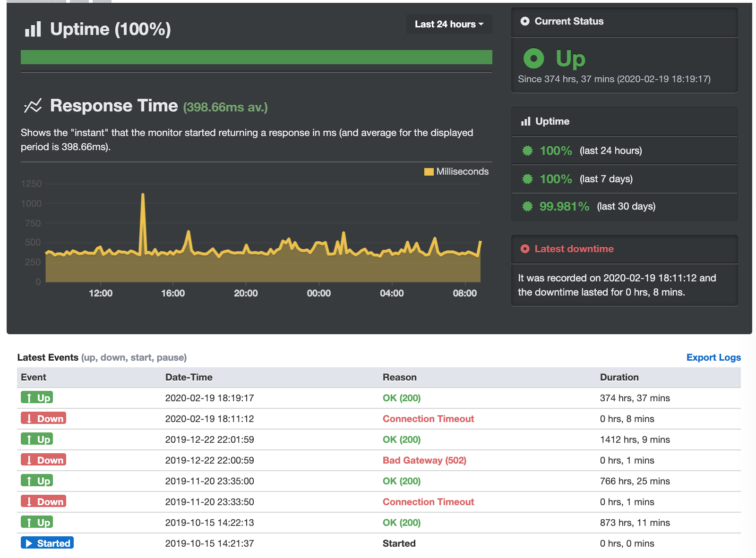Click the Up badge for 2019-11-20 23:35:00
756x558 pixels.
(37, 481)
